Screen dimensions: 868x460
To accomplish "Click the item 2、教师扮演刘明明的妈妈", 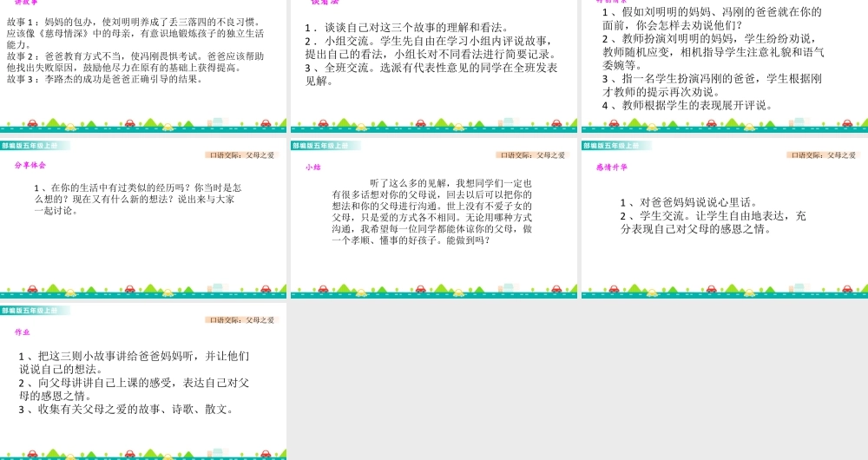I will point(713,52).
